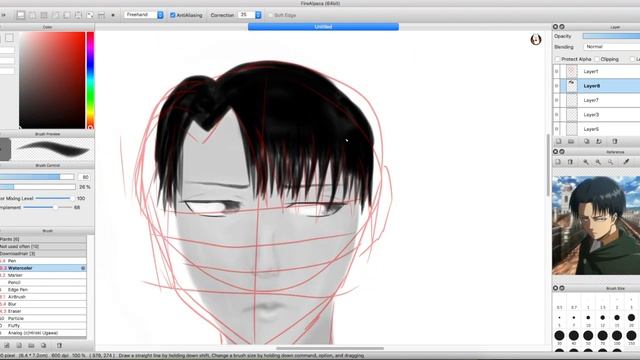
Task: Pick the Reference panel eyedropper
Action: (626, 162)
